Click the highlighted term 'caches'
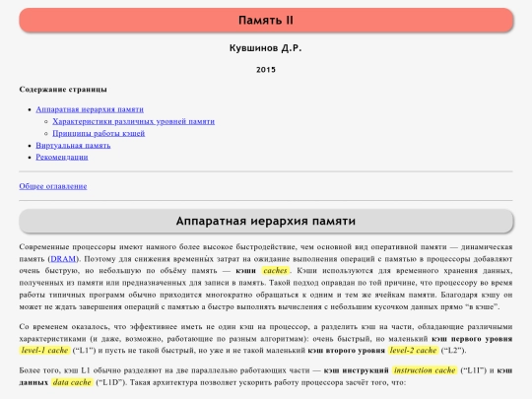The width and height of the screenshot is (532, 399). pos(275,270)
